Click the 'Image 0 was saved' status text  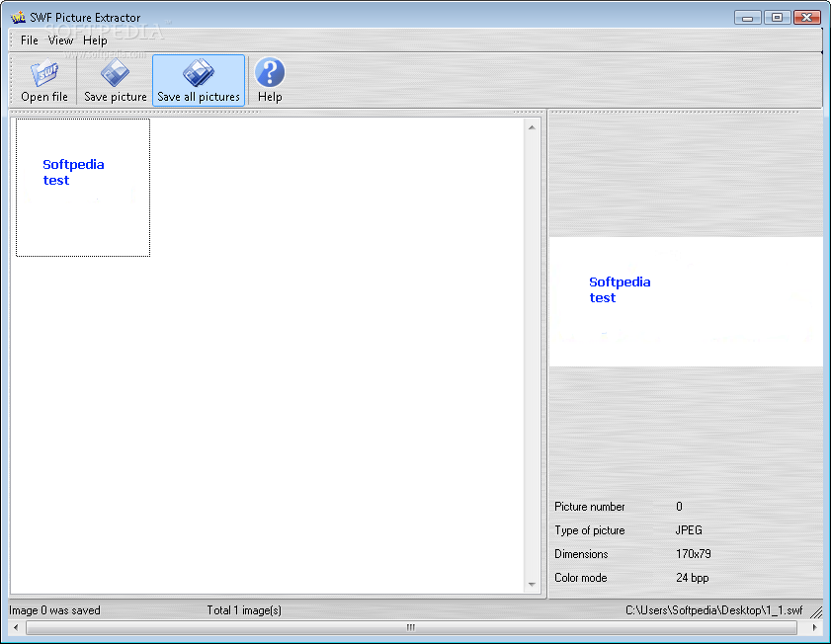pyautogui.click(x=54, y=610)
